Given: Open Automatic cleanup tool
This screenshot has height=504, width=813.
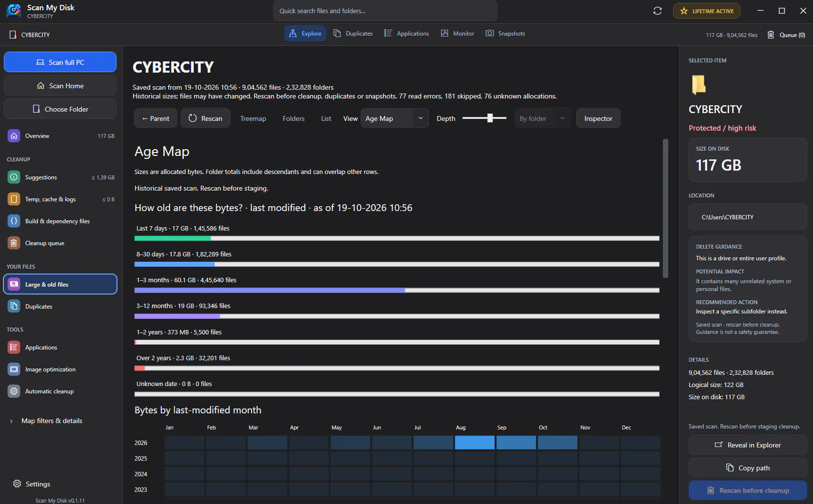Looking at the screenshot, I should pos(60,391).
